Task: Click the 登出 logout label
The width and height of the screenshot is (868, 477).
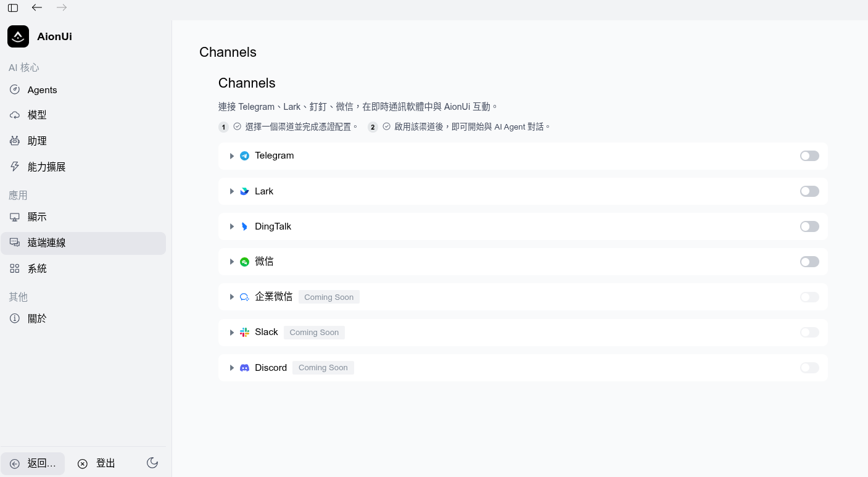Action: point(105,463)
